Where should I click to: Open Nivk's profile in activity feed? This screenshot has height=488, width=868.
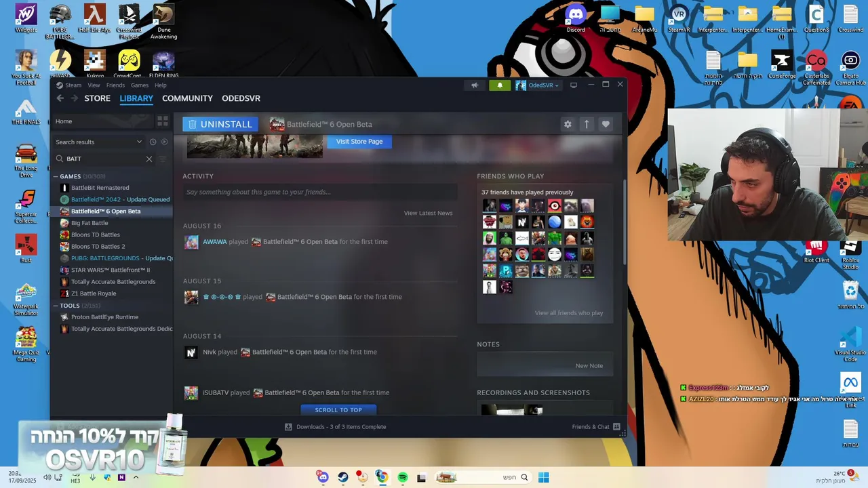pyautogui.click(x=209, y=352)
